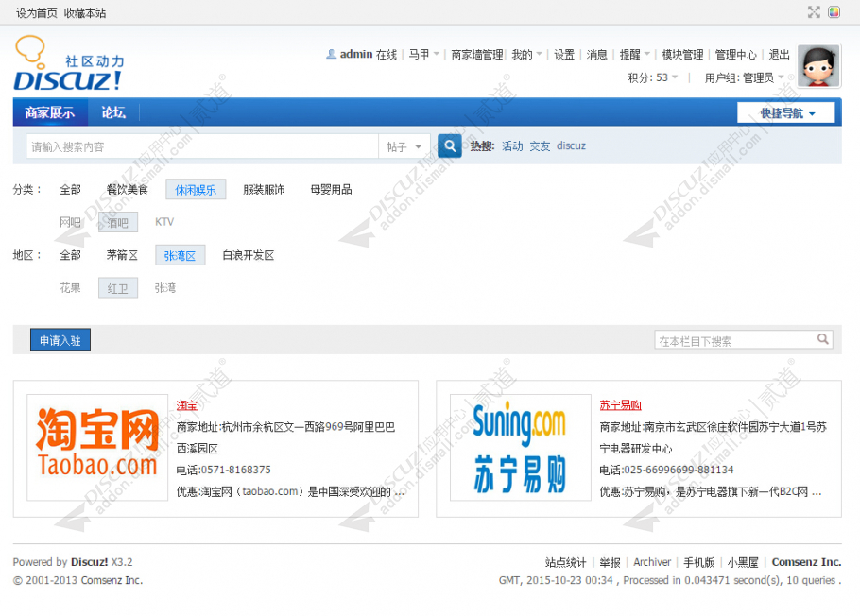Open the Suning.com logo thumbnail
Image resolution: width=860 pixels, height=616 pixels.
[521, 448]
